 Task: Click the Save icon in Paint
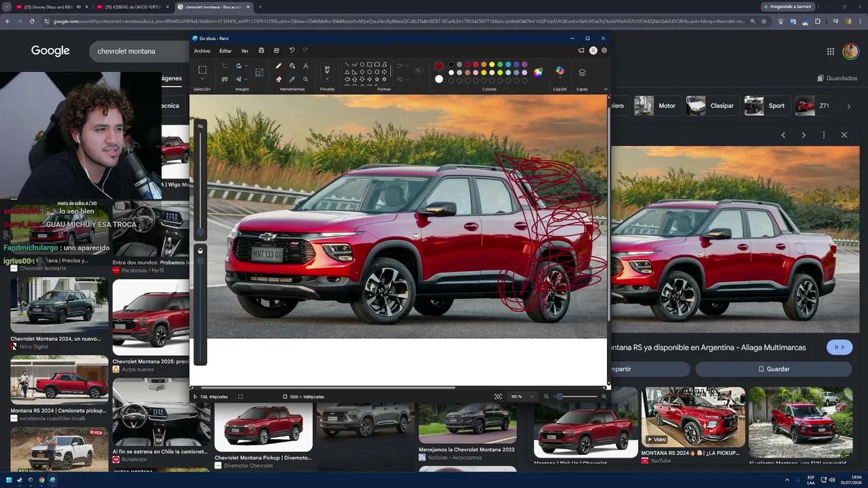262,51
